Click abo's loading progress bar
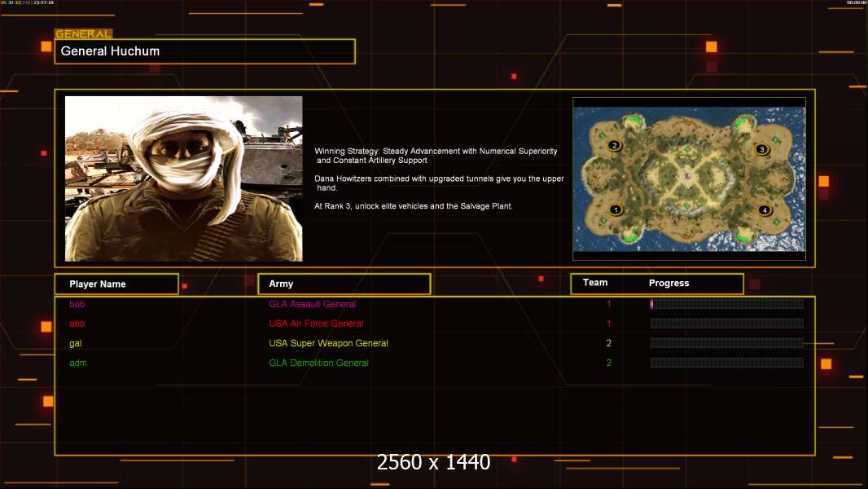The image size is (868, 489). coord(727,324)
